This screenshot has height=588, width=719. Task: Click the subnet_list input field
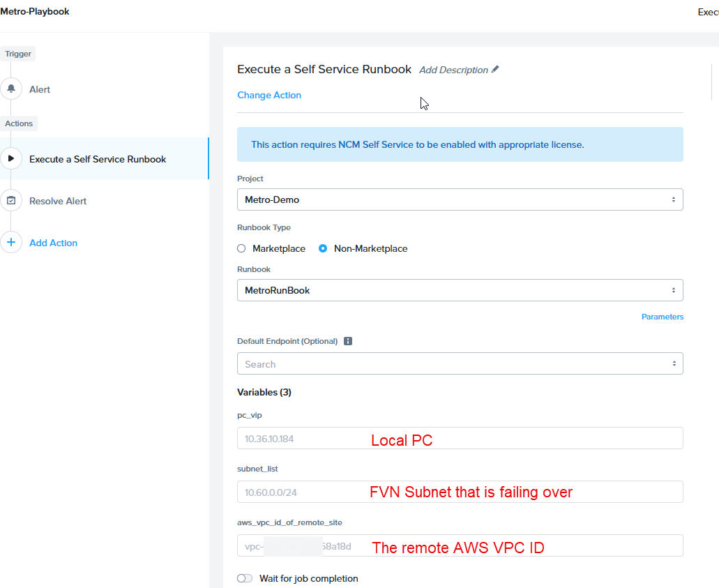click(x=460, y=492)
